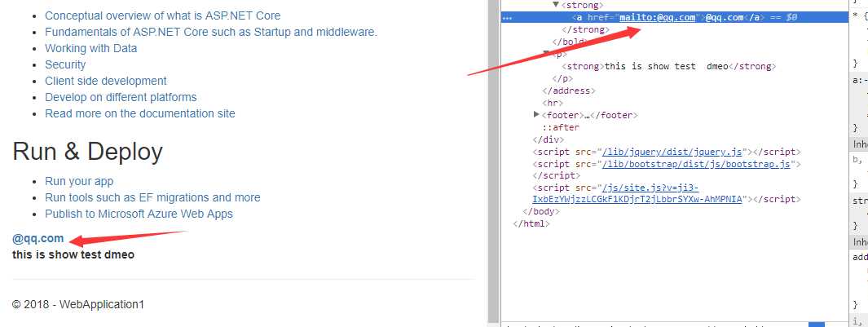868x327 pixels.
Task: Select the ::after pseudo-element node
Action: (x=560, y=127)
